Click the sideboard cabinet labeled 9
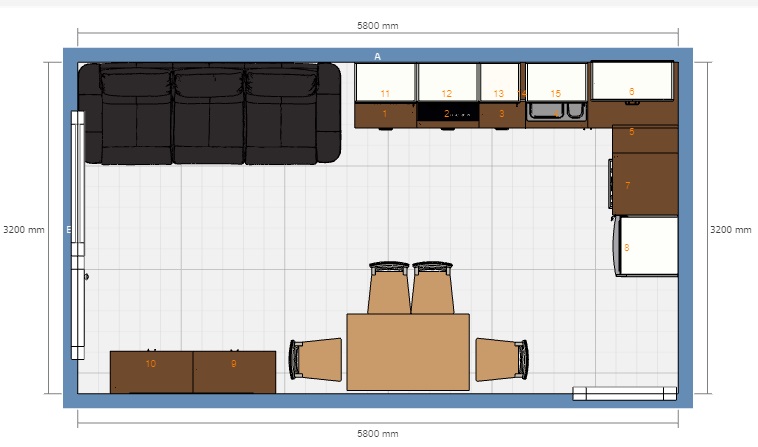This screenshot has height=447, width=758. point(234,371)
